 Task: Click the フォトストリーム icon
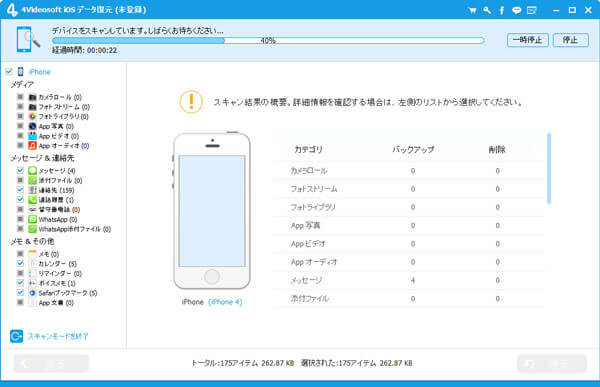coord(33,107)
